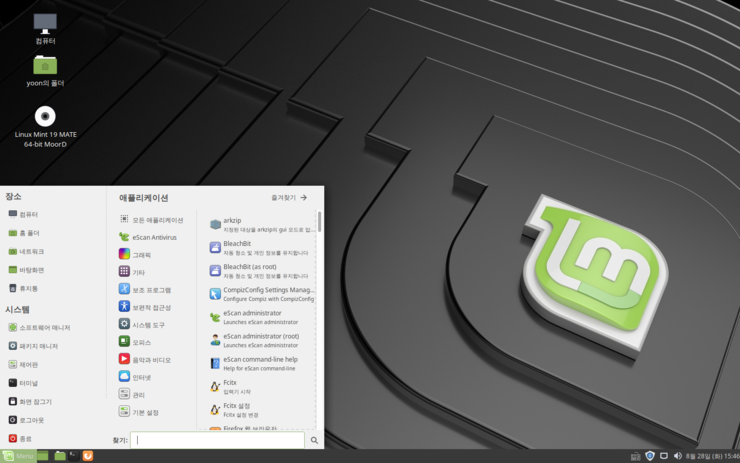The height and width of the screenshot is (463, 740).
Task: Select the 모든 애플리케이션 category
Action: tap(151, 219)
